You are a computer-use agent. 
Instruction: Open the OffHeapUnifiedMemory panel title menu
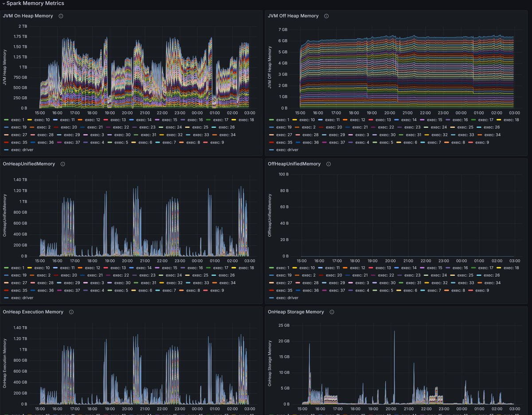294,164
